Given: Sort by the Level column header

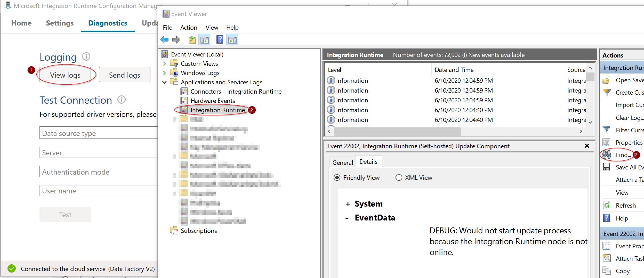Looking at the screenshot, I should pos(334,70).
